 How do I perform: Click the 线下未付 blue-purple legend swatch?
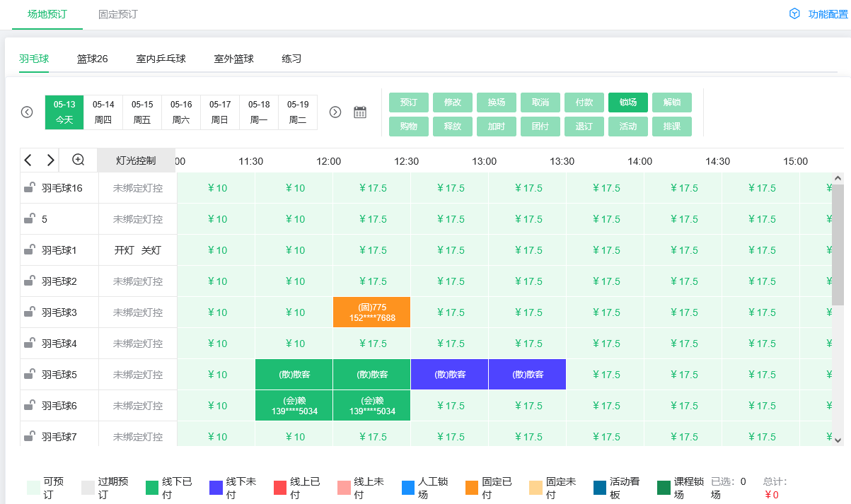point(216,488)
